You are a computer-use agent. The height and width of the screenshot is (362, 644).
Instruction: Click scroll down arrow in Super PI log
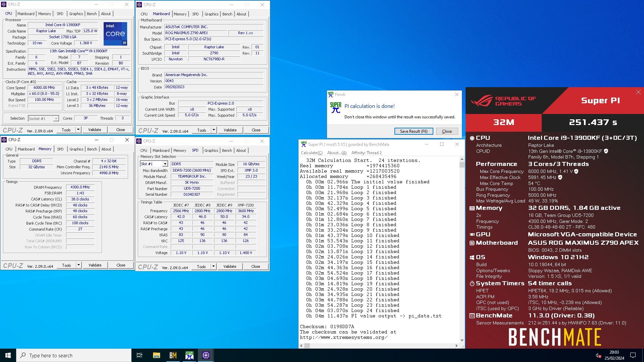[x=462, y=340]
